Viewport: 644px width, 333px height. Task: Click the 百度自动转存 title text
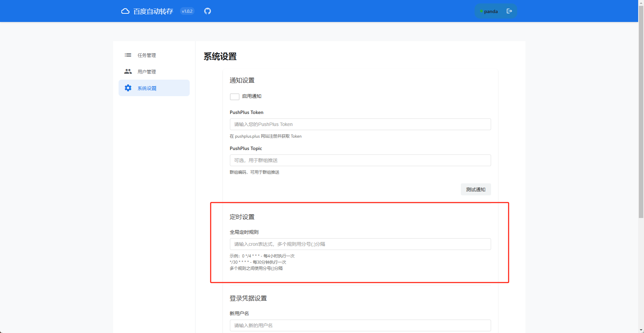point(153,11)
